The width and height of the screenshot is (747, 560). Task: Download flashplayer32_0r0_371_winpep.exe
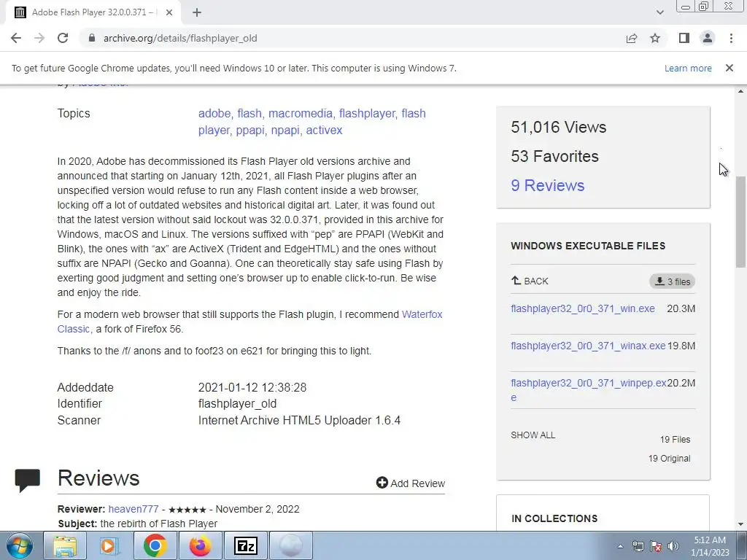589,389
